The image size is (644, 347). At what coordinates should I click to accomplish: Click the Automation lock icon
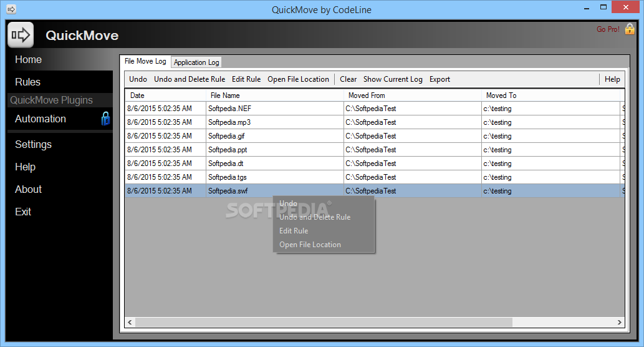105,119
